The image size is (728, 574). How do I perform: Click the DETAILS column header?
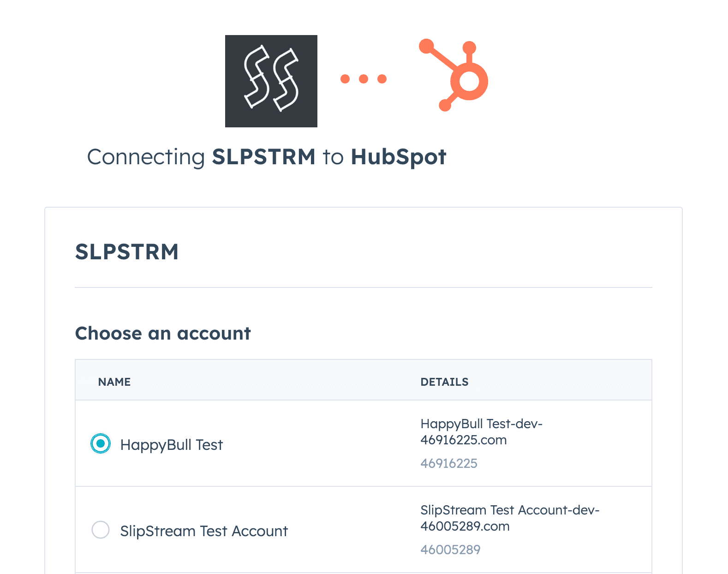point(444,382)
